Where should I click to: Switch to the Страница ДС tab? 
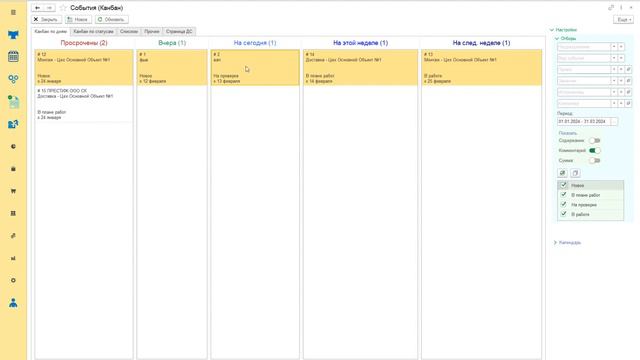pyautogui.click(x=179, y=31)
